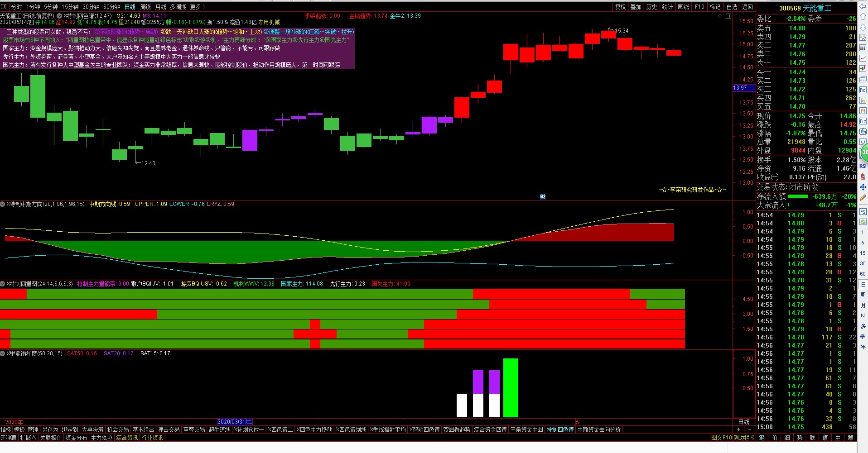Select the 15分钟 period tab
The height and width of the screenshot is (453, 868).
tap(70, 7)
